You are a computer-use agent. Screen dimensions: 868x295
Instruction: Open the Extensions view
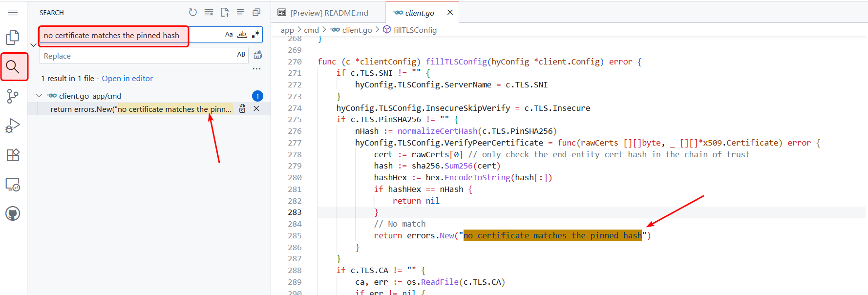(13, 155)
